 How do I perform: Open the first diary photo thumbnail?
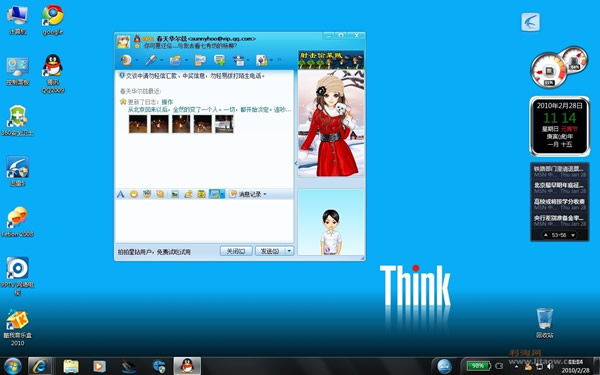138,124
